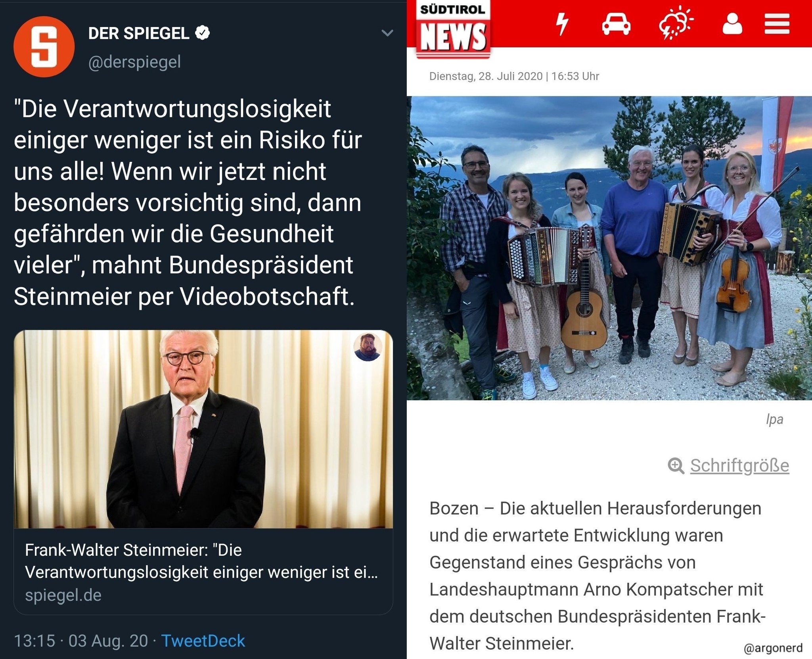Click the verified badge beside DER SPIEGEL
The image size is (812, 659).
tap(203, 33)
